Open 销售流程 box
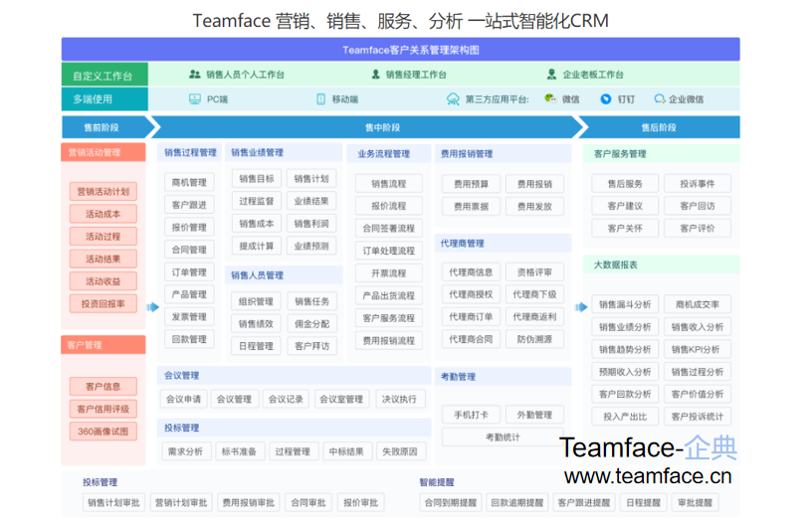 point(388,184)
